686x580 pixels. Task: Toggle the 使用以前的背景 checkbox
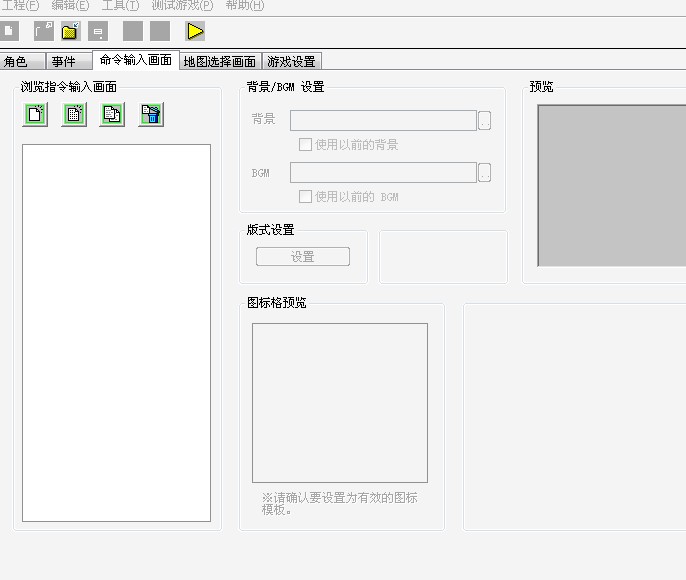point(305,145)
